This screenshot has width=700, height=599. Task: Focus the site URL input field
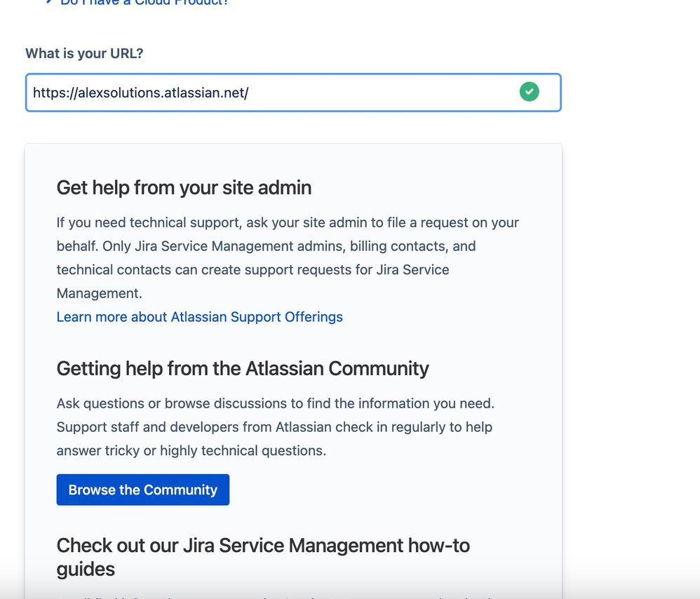[293, 93]
